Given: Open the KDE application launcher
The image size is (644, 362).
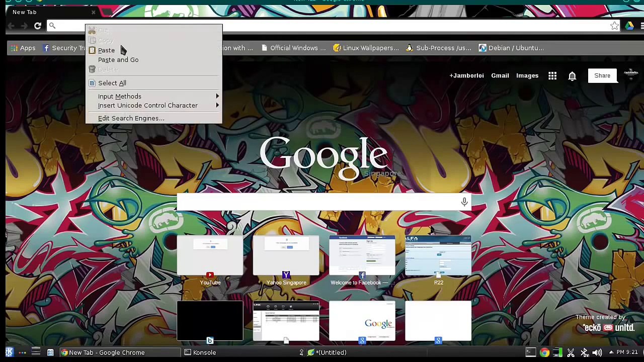Looking at the screenshot, I should (9, 352).
